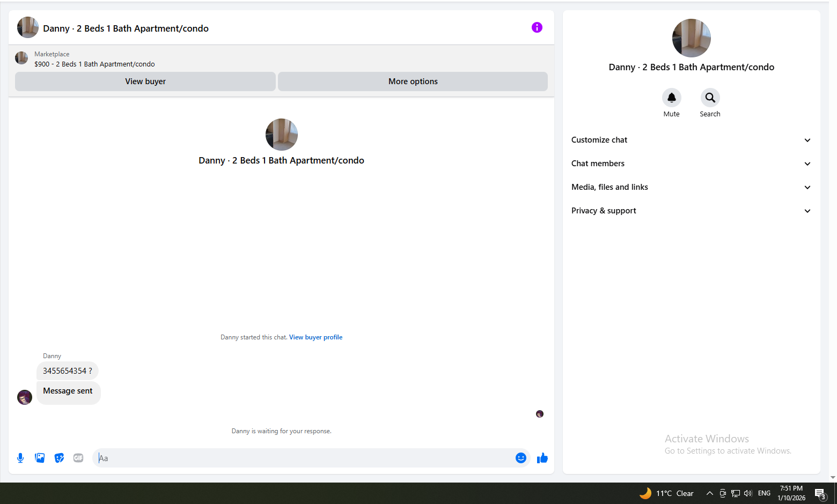The image size is (837, 504).
Task: Open the emoji picker in the message box
Action: point(521,458)
